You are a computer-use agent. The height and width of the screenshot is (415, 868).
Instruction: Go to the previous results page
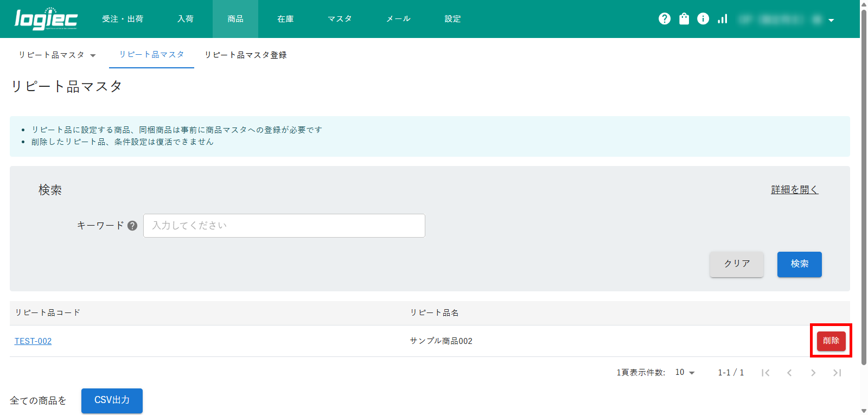(789, 373)
